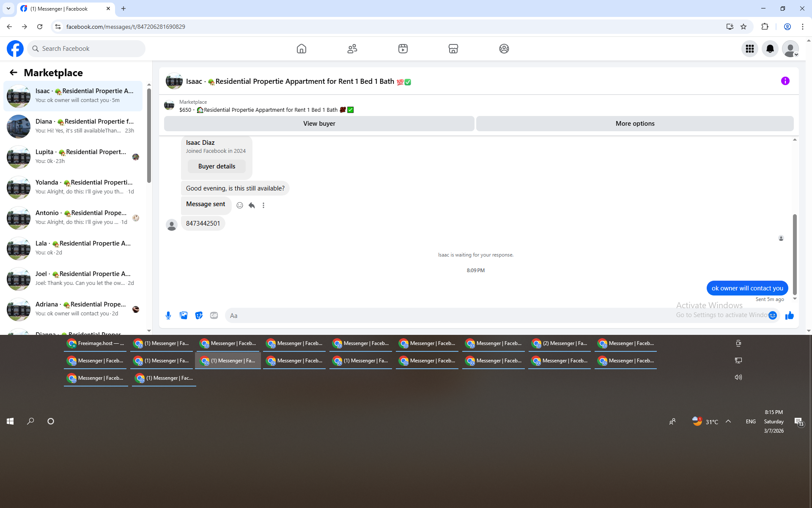The image size is (812, 508).
Task: Open the notifications bell
Action: click(x=770, y=49)
